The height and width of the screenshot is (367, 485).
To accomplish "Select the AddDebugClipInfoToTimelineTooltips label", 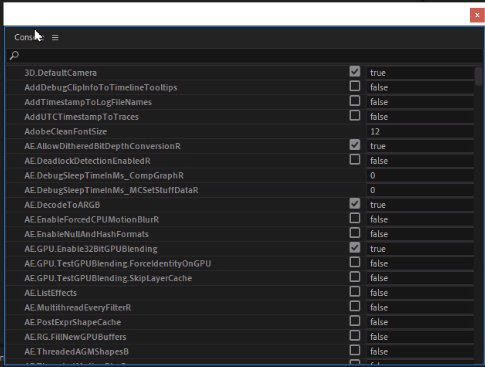I will pyautogui.click(x=101, y=87).
